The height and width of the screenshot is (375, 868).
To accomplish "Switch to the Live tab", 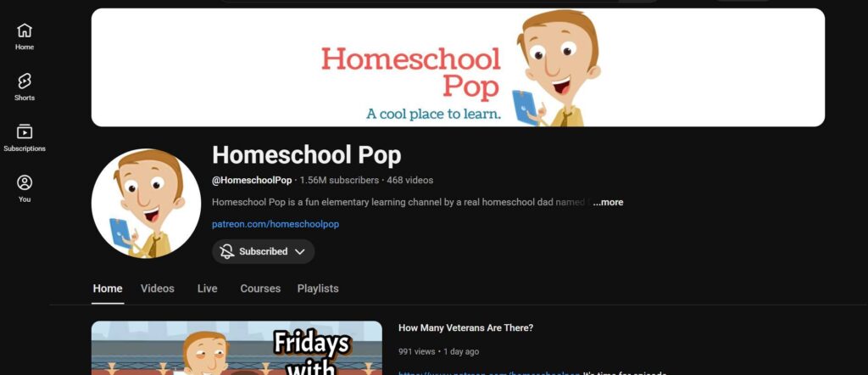I will click(x=207, y=288).
